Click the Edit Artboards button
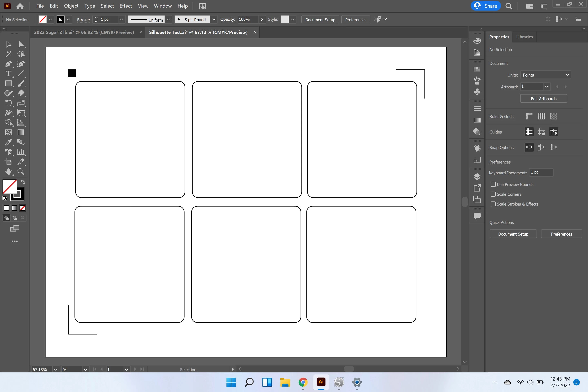The width and height of the screenshot is (588, 392). [x=543, y=99]
